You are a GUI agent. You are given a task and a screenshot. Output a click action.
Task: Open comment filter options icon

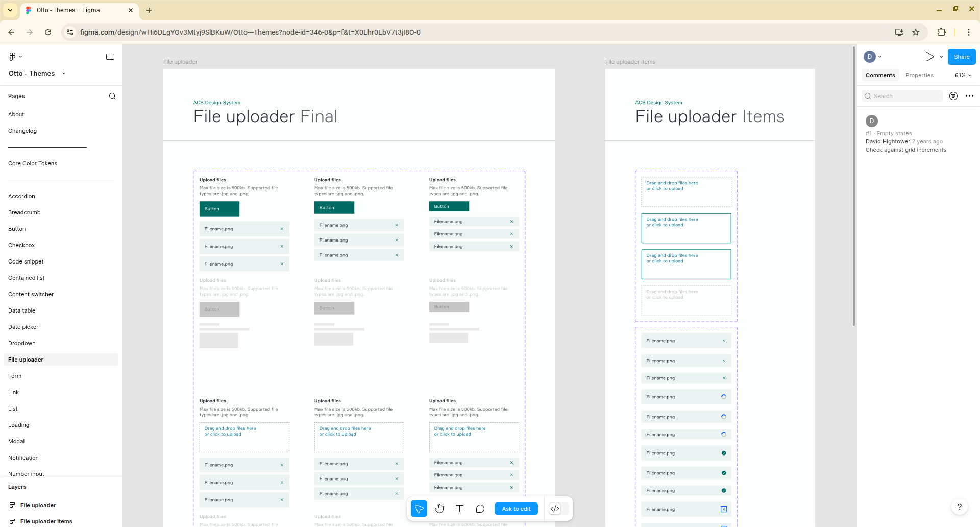(x=953, y=96)
